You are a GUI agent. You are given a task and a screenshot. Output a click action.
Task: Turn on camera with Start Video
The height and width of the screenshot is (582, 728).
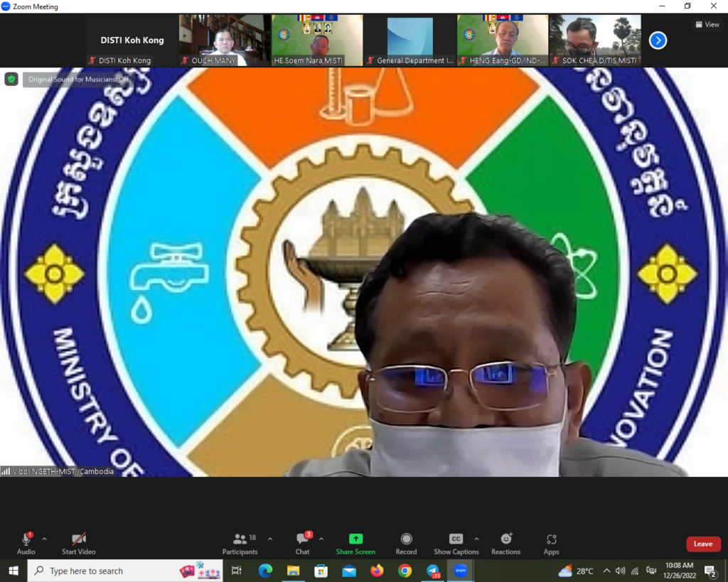tap(78, 540)
